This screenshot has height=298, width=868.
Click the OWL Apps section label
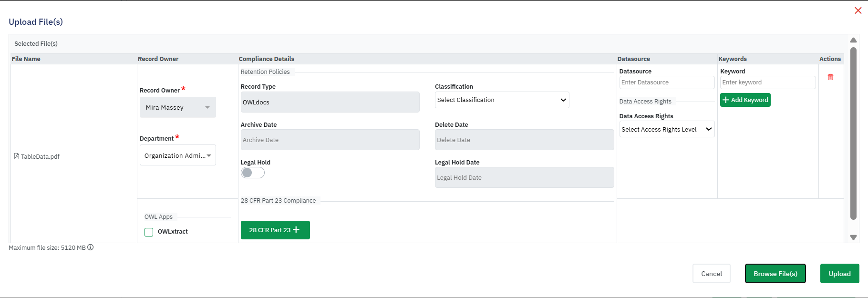pyautogui.click(x=158, y=217)
